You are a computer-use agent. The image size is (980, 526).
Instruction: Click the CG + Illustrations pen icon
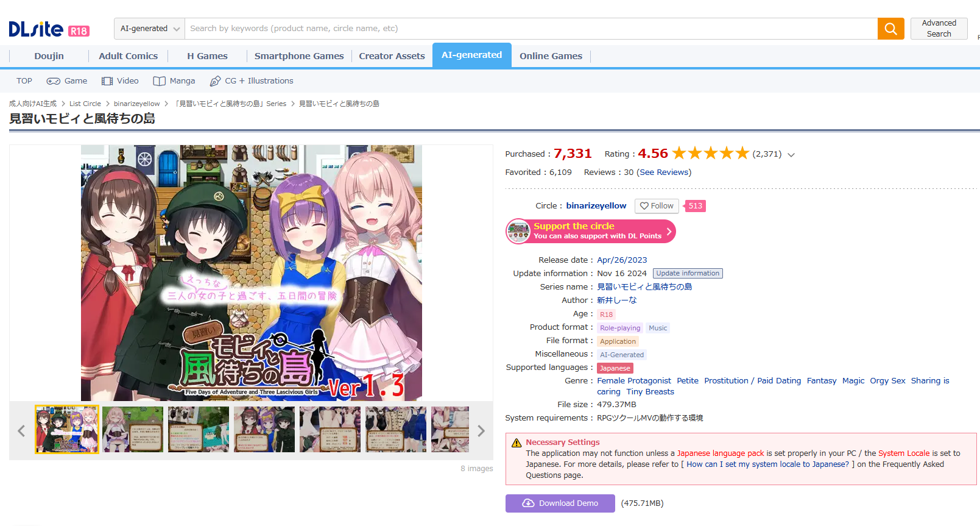[215, 81]
